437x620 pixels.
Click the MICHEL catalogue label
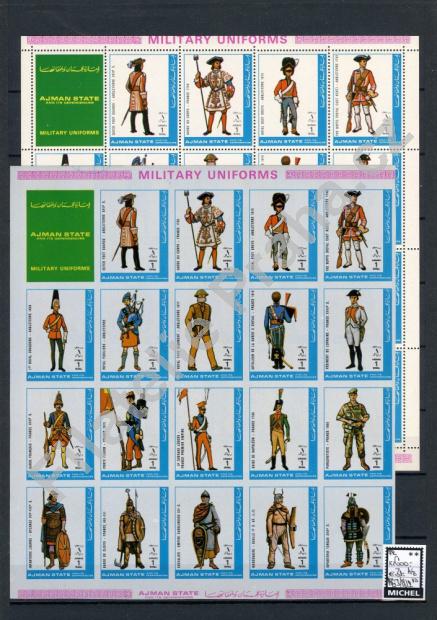[404, 593]
